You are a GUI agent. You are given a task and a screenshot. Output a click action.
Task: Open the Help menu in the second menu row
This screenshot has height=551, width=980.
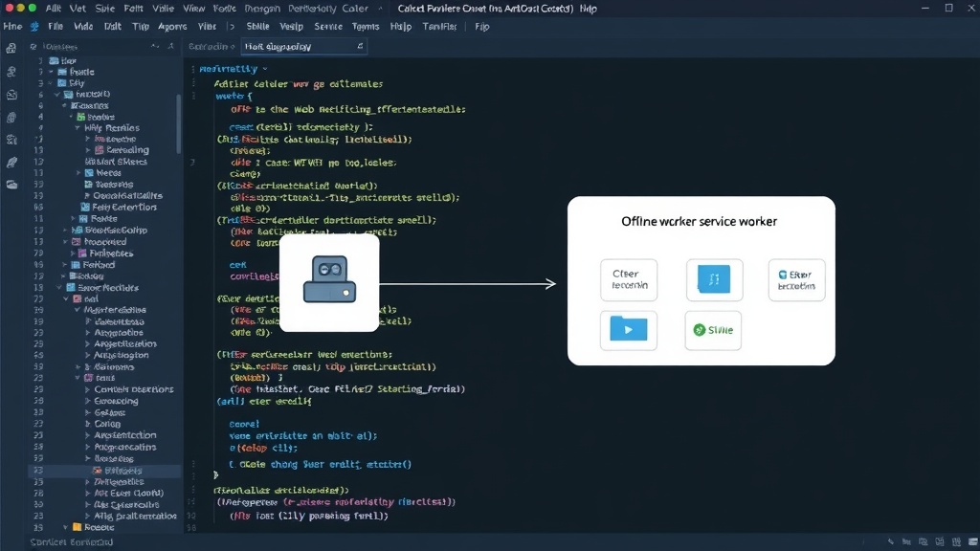[x=401, y=26]
